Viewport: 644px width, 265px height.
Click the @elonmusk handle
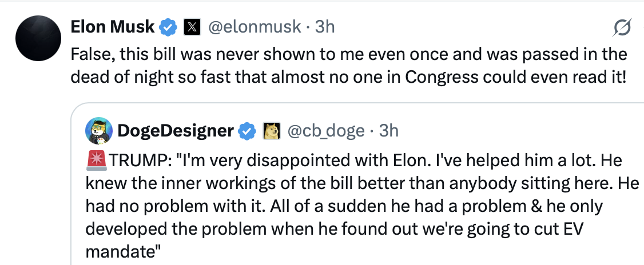(x=255, y=27)
